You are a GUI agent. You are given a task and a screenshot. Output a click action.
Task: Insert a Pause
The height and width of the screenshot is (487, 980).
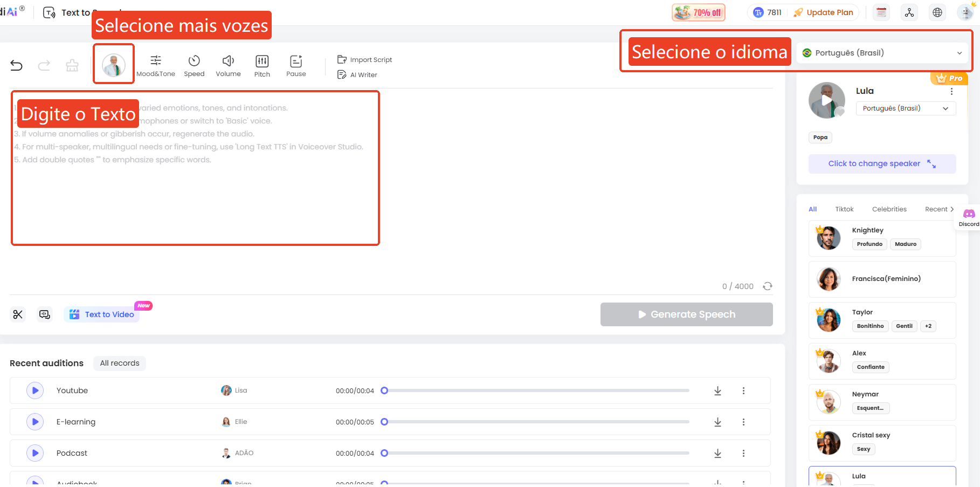(296, 66)
